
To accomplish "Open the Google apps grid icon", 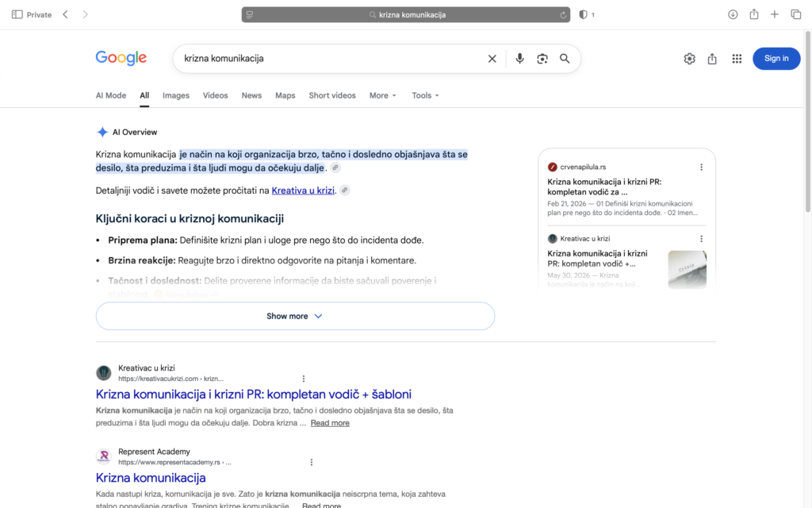I will click(737, 59).
